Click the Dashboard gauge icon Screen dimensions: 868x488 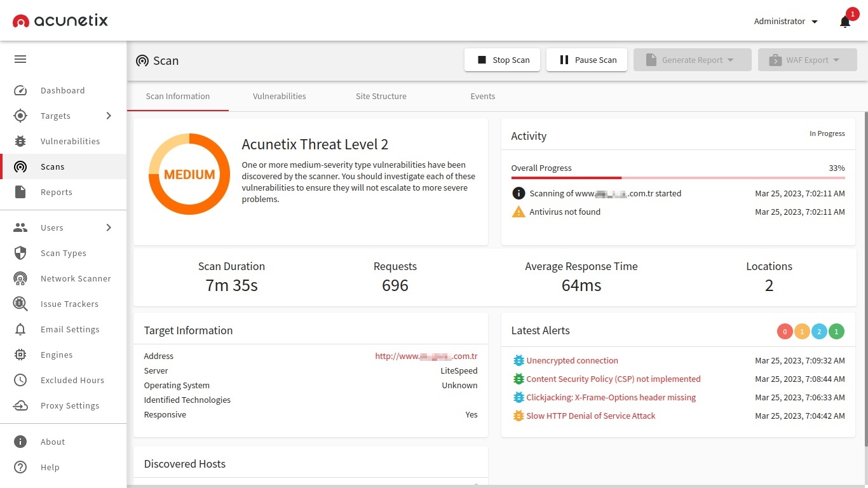pos(20,90)
